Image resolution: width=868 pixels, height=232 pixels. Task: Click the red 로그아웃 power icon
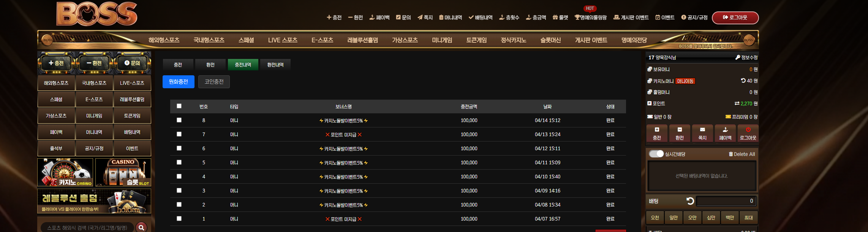748,130
